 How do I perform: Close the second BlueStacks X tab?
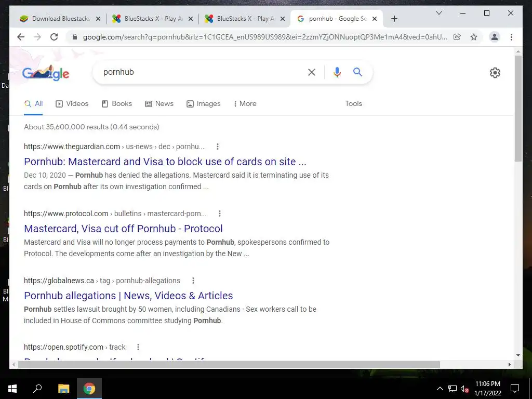(282, 19)
